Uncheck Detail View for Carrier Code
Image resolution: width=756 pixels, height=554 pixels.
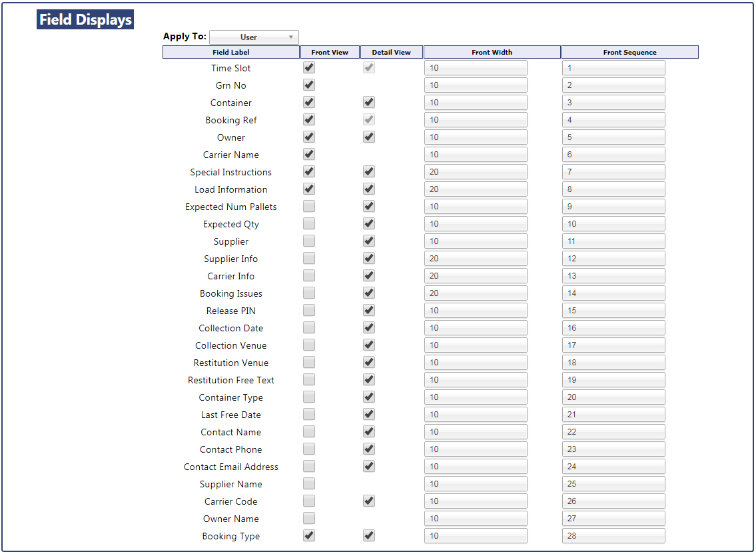click(369, 501)
